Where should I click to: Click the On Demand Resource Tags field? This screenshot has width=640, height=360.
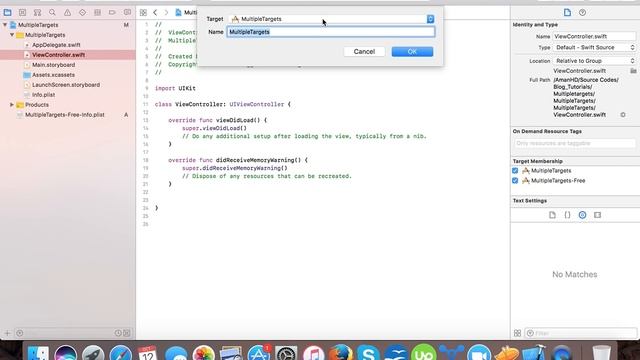point(575,143)
